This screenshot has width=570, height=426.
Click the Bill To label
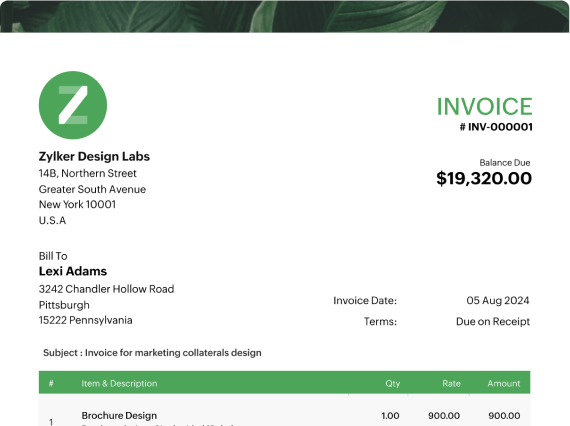point(53,256)
